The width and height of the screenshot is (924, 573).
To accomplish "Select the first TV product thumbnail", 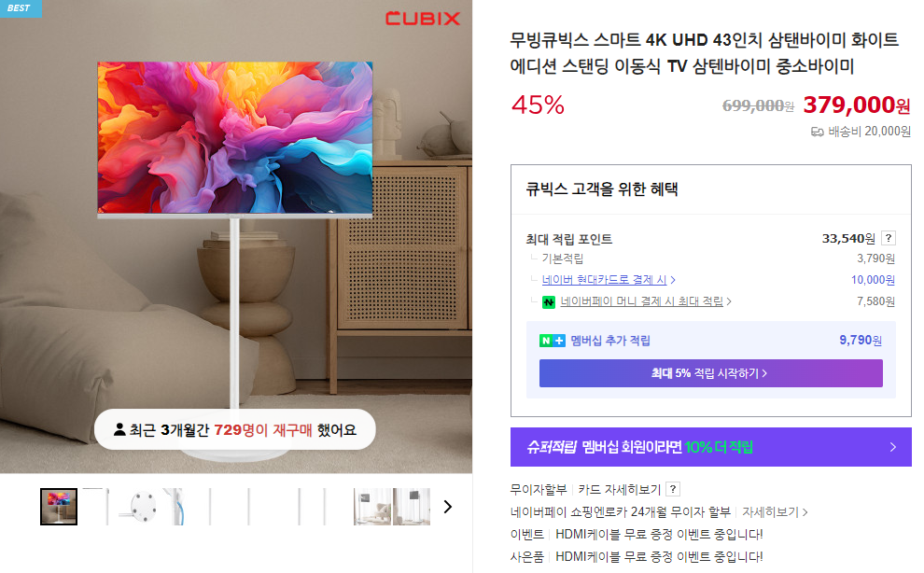I will [59, 507].
